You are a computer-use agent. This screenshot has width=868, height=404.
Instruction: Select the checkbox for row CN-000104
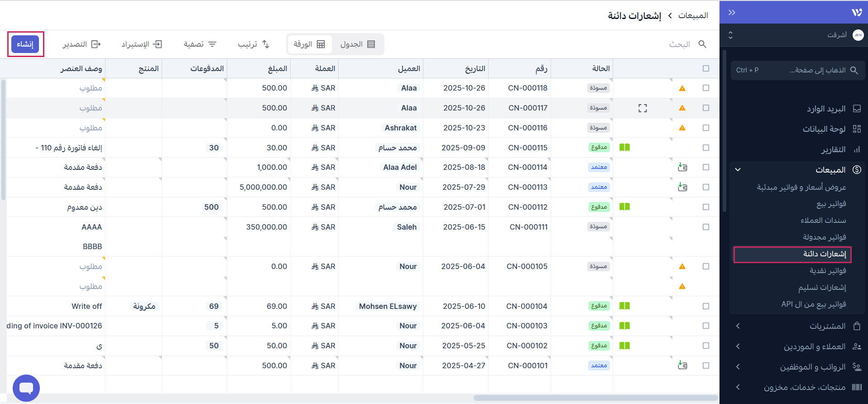pyautogui.click(x=705, y=307)
